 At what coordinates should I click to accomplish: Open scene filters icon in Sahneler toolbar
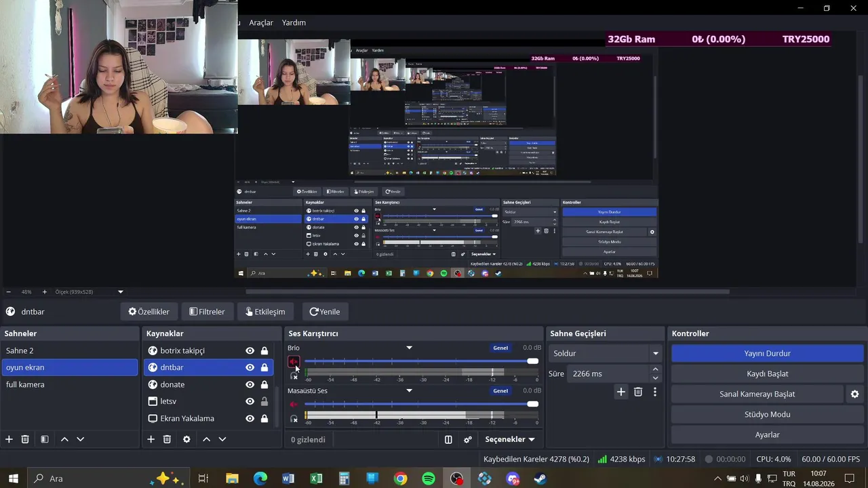coord(45,439)
